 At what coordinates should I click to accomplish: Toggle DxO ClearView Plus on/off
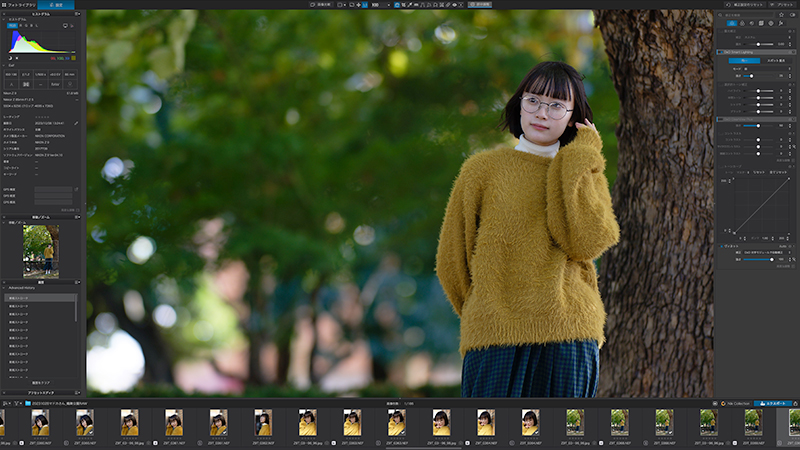pyautogui.click(x=720, y=119)
